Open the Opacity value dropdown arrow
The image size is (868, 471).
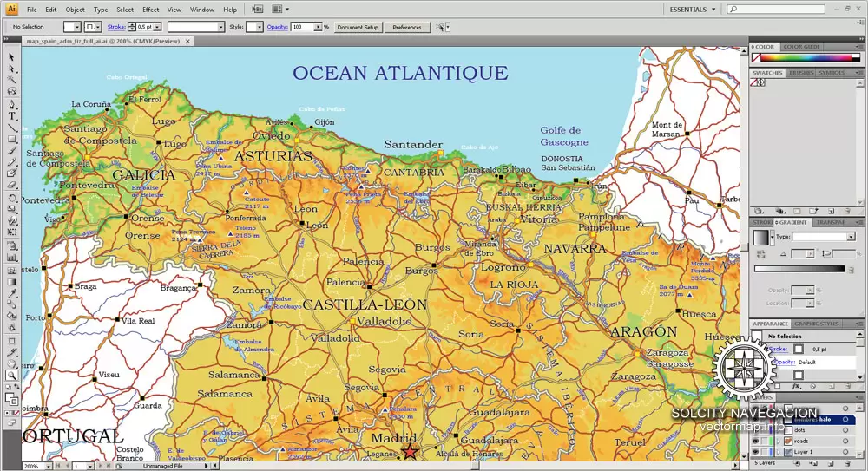click(x=318, y=27)
